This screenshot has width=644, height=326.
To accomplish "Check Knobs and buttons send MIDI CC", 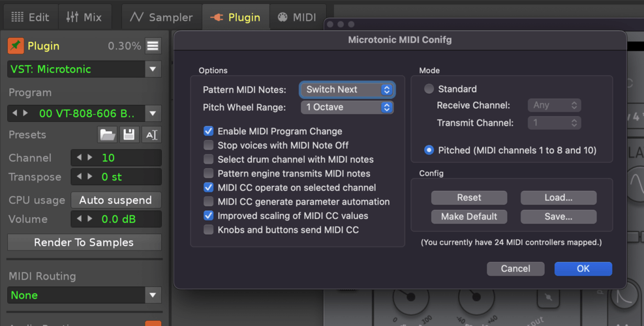I will [x=209, y=230].
